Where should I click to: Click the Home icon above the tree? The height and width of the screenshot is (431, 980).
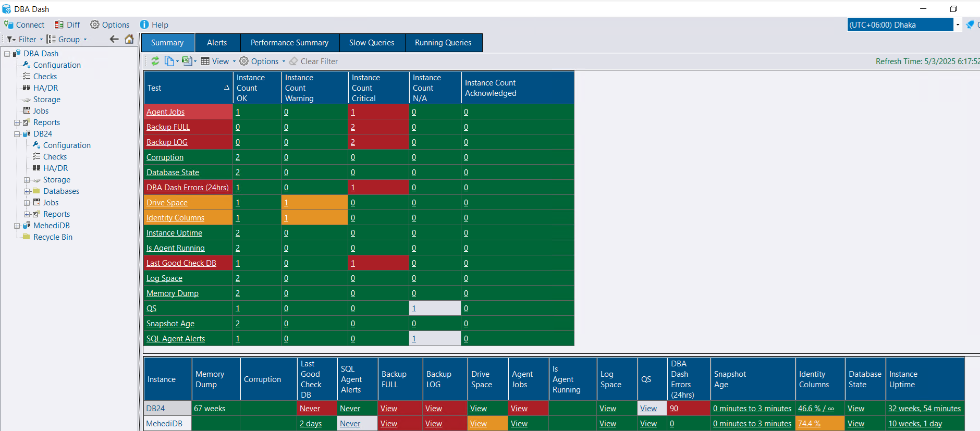tap(129, 39)
